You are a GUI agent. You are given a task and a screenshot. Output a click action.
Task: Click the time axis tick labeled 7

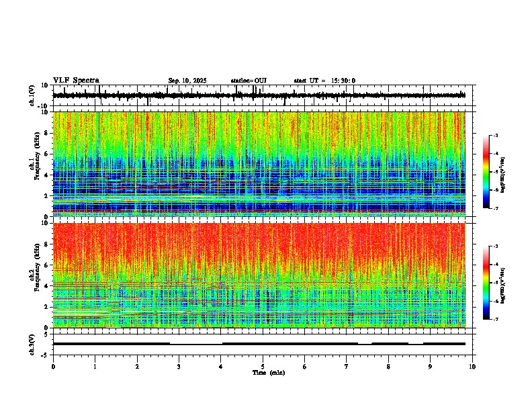pos(347,367)
